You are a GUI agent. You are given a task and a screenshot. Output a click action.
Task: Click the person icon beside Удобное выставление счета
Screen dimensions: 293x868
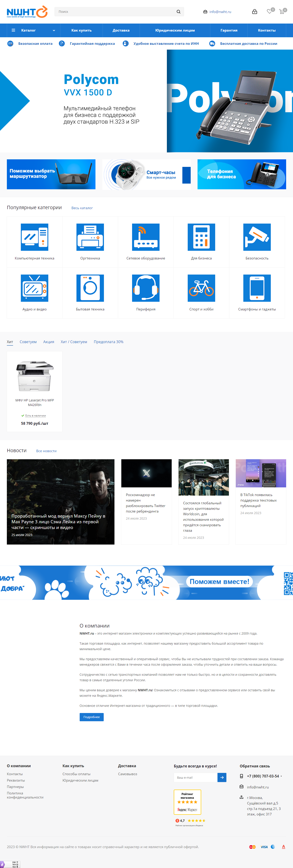126,43
